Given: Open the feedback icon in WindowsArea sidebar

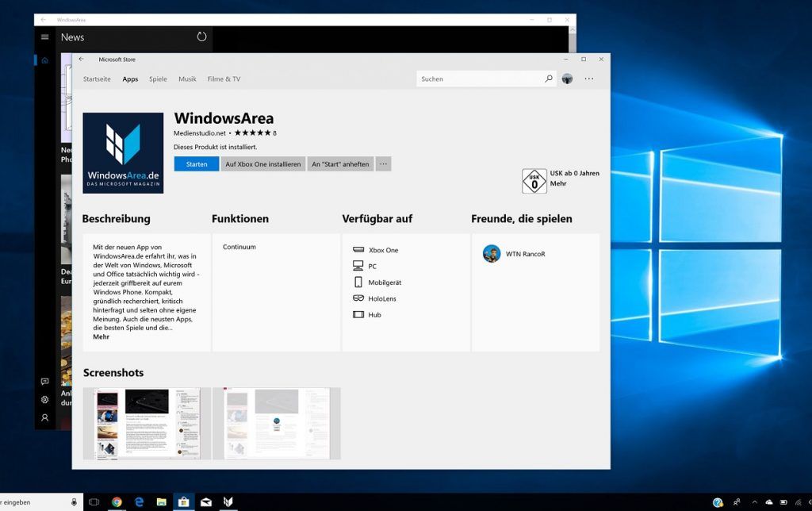Looking at the screenshot, I should (45, 382).
